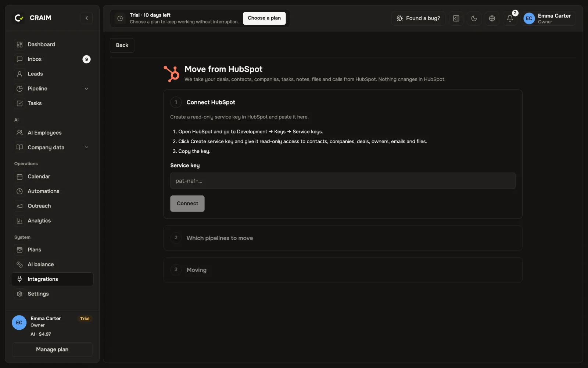The image size is (588, 368).
Task: Click the Outreach megaphone icon
Action: pos(19,206)
